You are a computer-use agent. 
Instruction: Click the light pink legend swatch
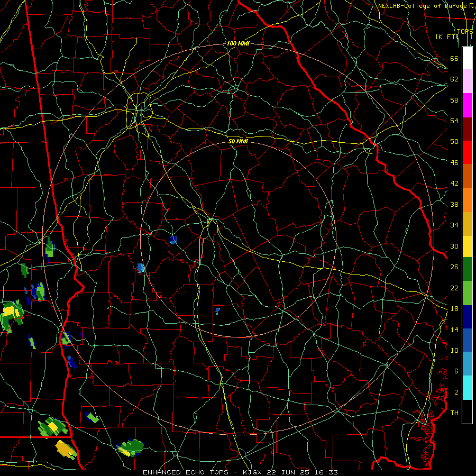pos(467,81)
